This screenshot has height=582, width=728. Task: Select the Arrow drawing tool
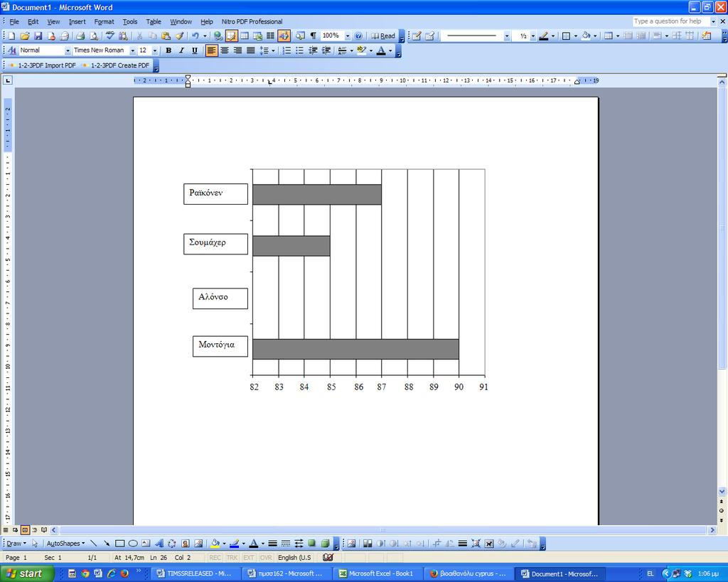click(107, 544)
